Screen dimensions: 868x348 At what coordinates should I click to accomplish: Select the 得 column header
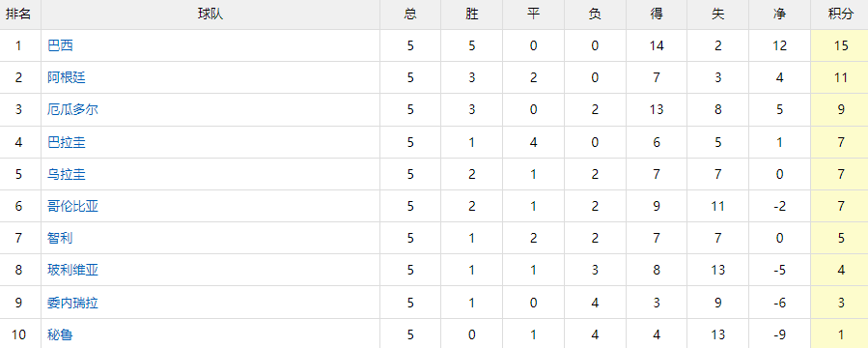point(657,14)
